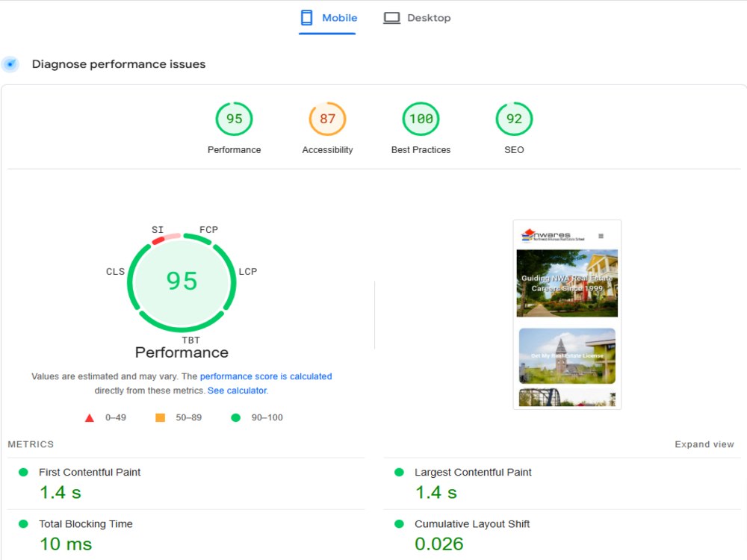The image size is (747, 560).
Task: Click Expand view in the metrics section
Action: coord(704,444)
